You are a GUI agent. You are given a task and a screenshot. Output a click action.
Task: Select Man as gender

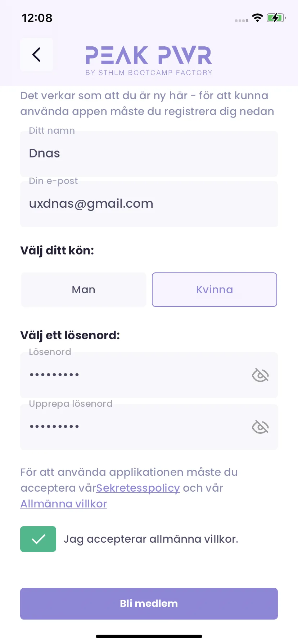[83, 290]
